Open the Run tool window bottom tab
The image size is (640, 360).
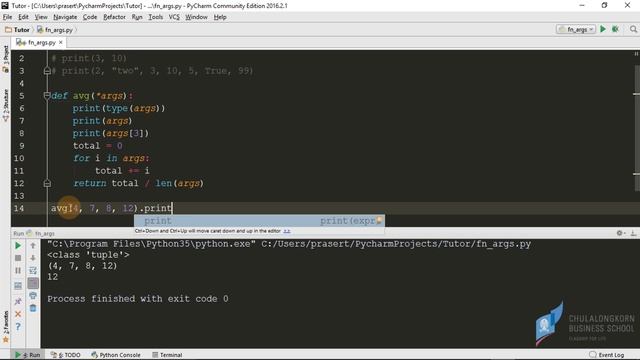click(x=28, y=355)
